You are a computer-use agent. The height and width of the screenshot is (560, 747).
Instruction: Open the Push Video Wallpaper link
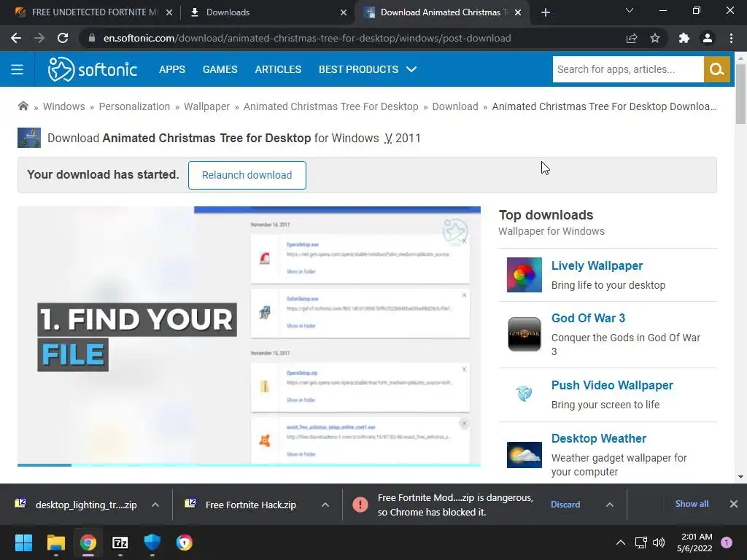click(x=612, y=385)
